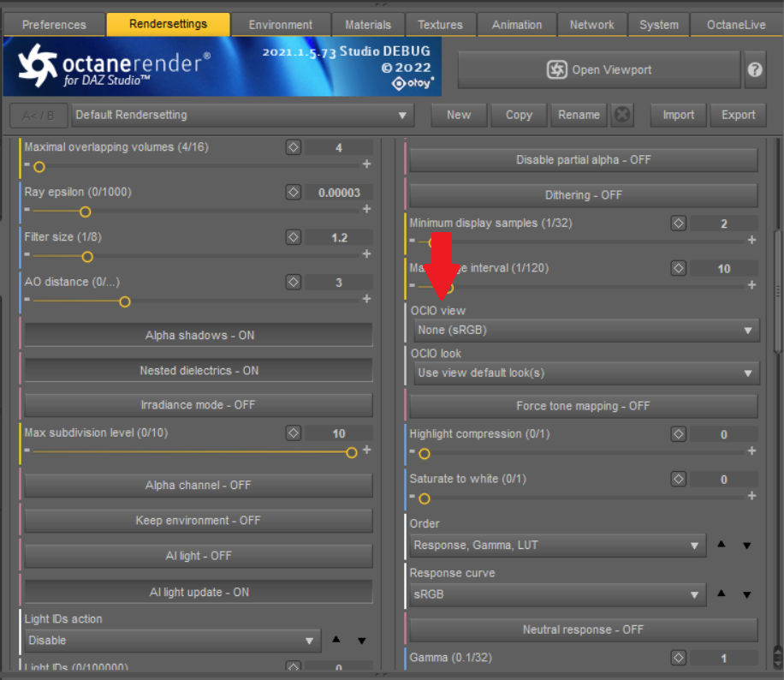The image size is (784, 680).
Task: Switch to Animation tab
Action: pos(516,25)
